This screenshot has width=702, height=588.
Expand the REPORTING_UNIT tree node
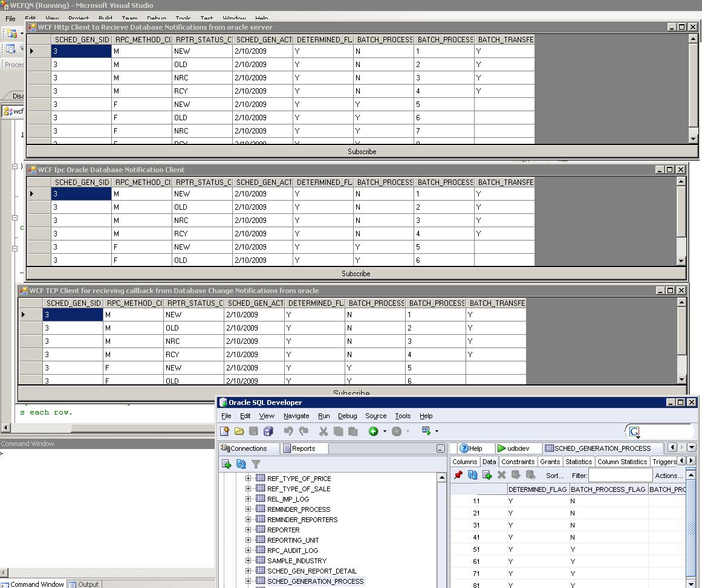[248, 540]
